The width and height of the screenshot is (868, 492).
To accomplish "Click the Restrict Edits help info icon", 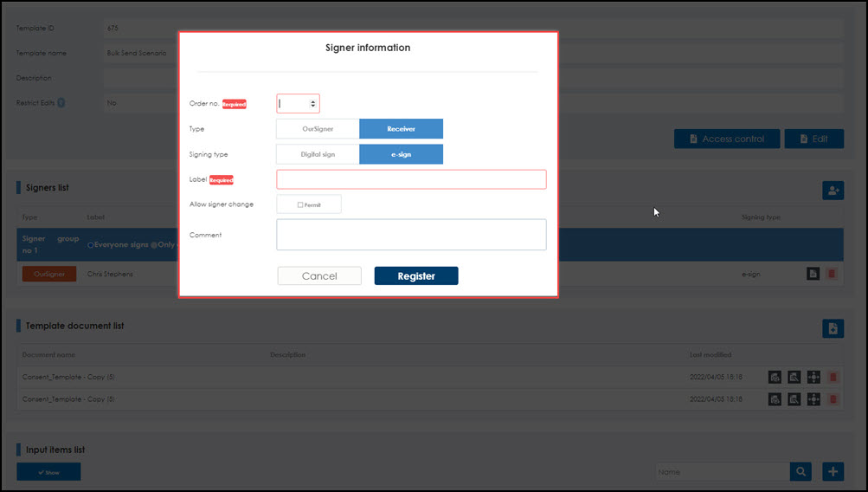I will pyautogui.click(x=61, y=102).
